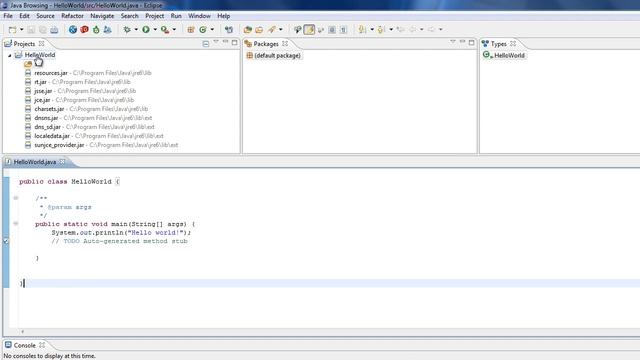The height and width of the screenshot is (360, 640).
Task: Open the File menu
Action: (x=8, y=16)
